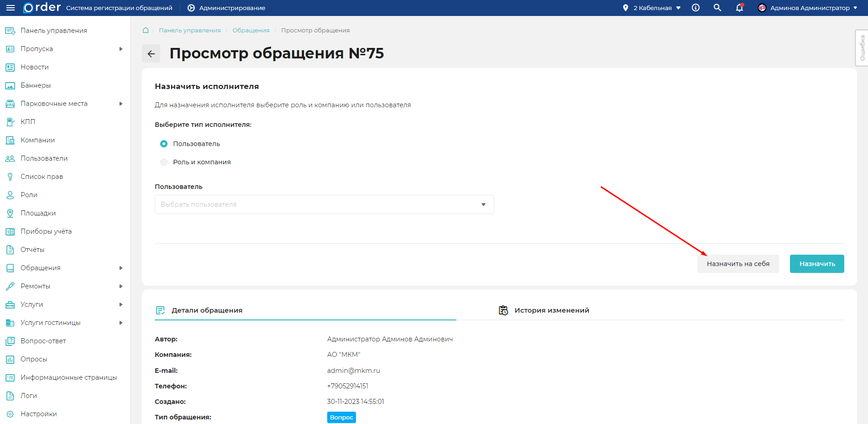Viewport: 868px width, 424px height.
Task: Expand the 'Пропуска' sidebar submenu arrow
Action: (121, 49)
